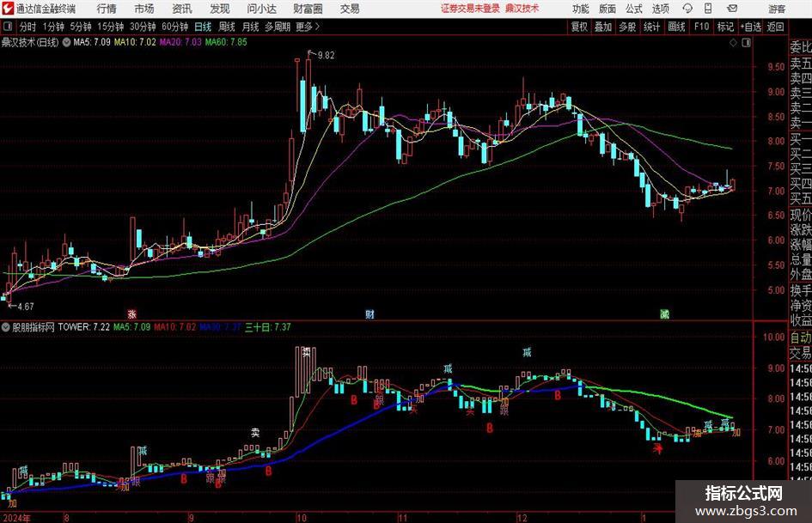Screen dimensions: 812x523
Task: Open the 版面 menu
Action: (607, 9)
